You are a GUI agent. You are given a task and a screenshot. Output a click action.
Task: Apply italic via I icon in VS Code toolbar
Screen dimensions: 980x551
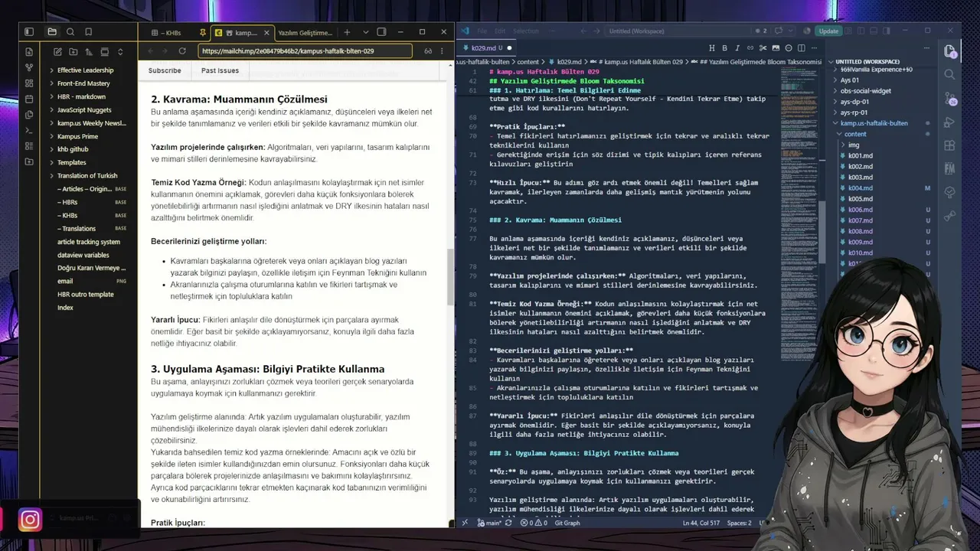pyautogui.click(x=737, y=48)
